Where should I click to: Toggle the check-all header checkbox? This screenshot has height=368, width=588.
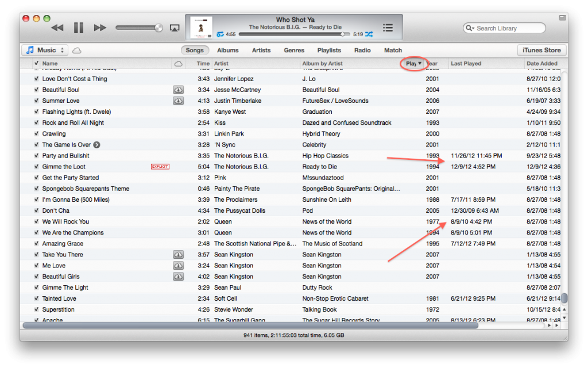coord(36,63)
